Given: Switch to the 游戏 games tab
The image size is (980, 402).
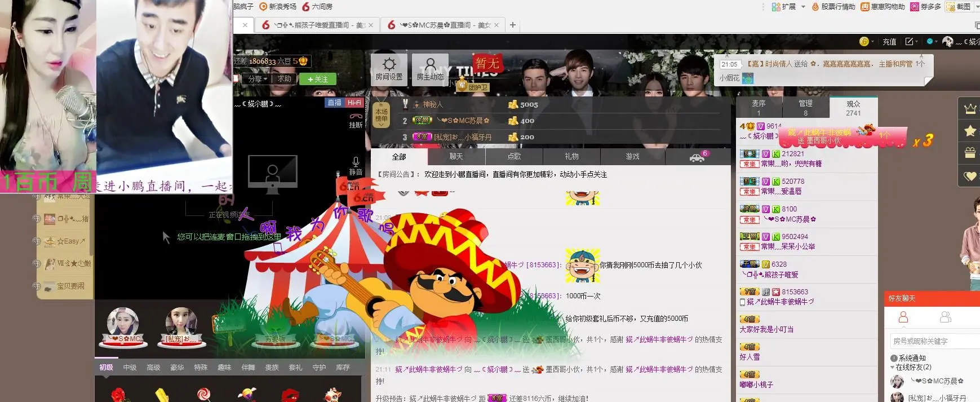Looking at the screenshot, I should pos(633,157).
